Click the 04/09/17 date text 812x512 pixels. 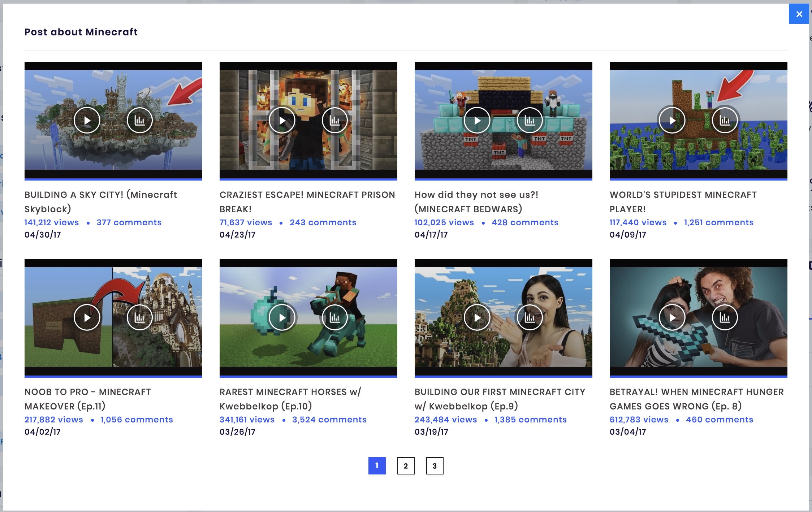click(x=628, y=235)
